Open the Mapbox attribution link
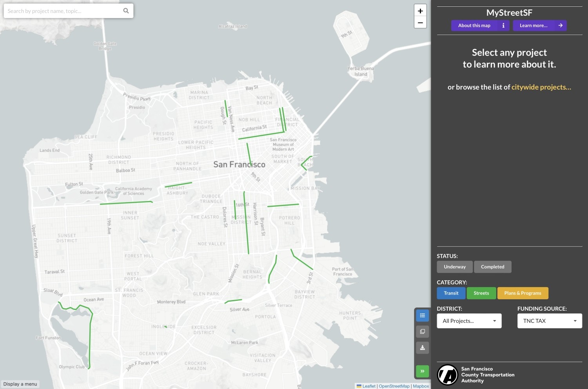This screenshot has height=389, width=588. 421,386
